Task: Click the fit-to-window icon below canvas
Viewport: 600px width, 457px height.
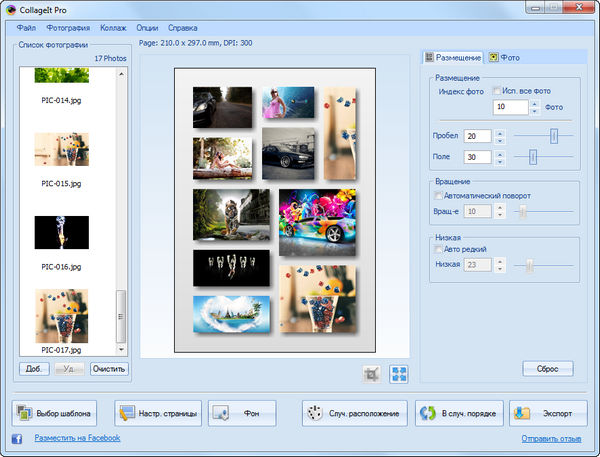Action: [x=399, y=373]
